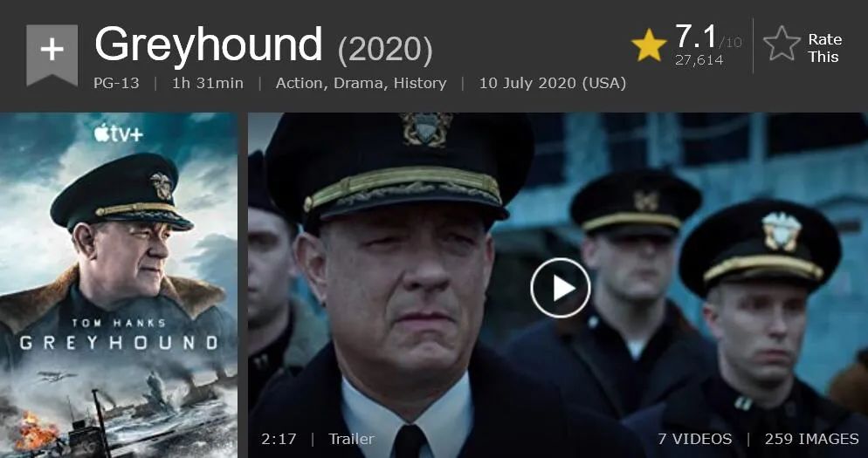Add Greyhound to watchlist with plus ribbon
Screen dimensions: 868x458
click(52, 54)
